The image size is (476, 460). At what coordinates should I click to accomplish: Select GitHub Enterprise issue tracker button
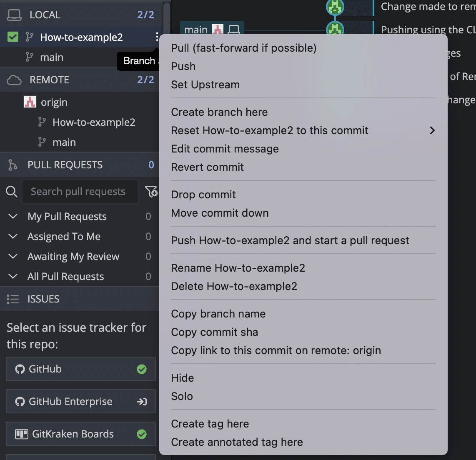(81, 402)
